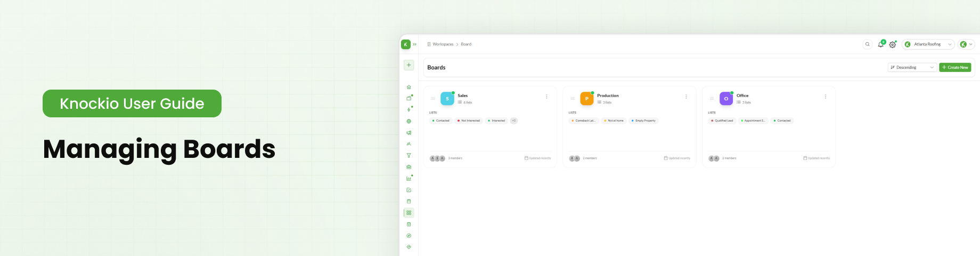Image resolution: width=980 pixels, height=256 pixels.
Task: Open the Production board title
Action: (608, 95)
